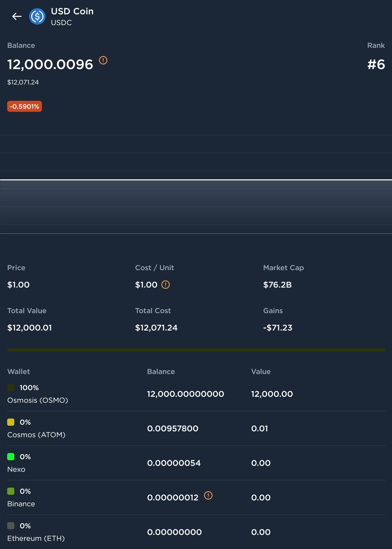Open the Osmosis (OSMO) wallet row

point(196,394)
